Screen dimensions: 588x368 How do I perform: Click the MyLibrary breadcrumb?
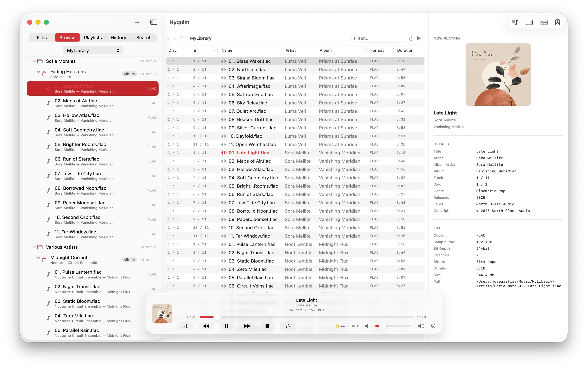(x=201, y=38)
